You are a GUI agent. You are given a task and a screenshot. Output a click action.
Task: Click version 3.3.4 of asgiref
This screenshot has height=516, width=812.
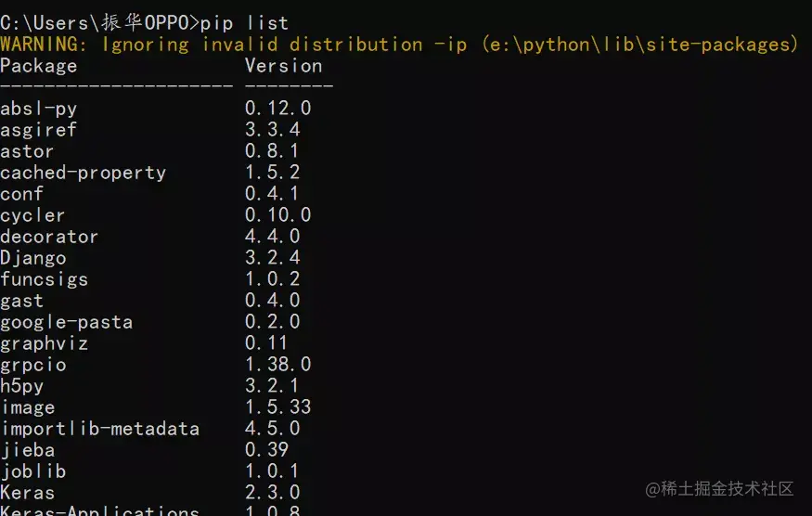[x=273, y=130]
